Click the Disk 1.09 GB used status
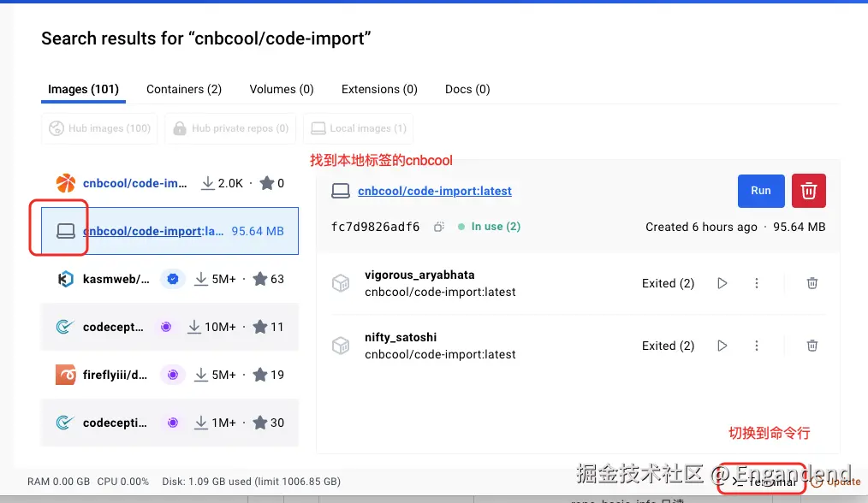 [x=252, y=482]
